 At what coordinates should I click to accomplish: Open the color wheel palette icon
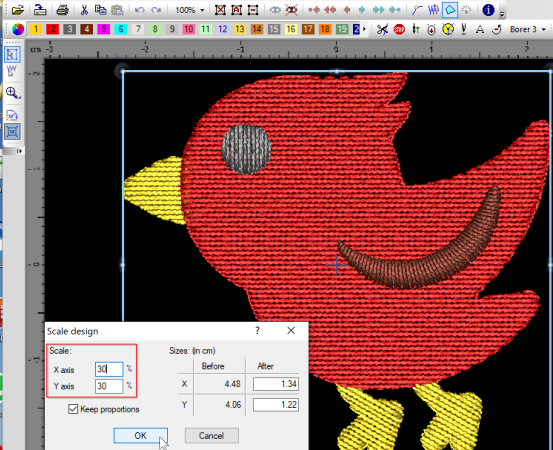click(x=18, y=29)
